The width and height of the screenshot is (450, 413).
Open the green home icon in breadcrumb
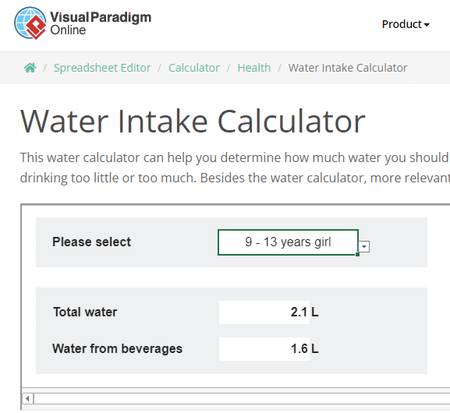pos(30,68)
